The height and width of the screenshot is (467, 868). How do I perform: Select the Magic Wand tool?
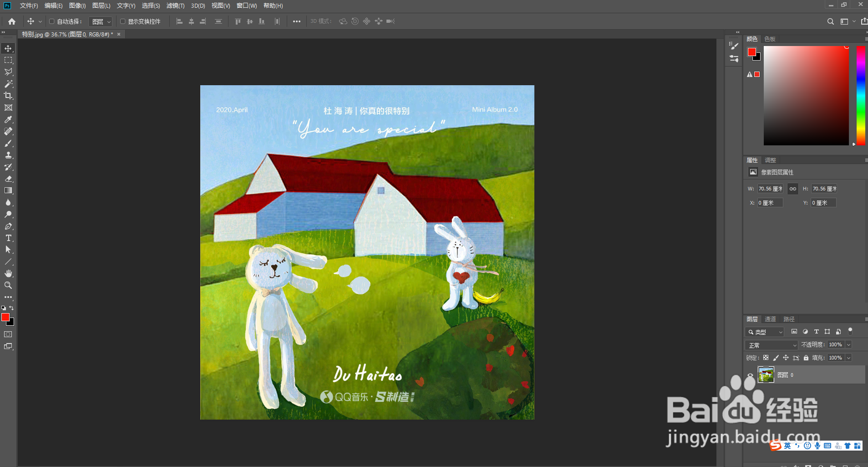tap(8, 84)
